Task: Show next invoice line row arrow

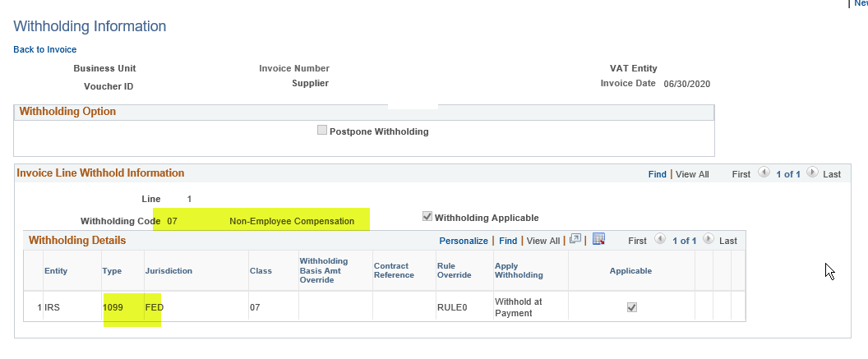Action: tap(812, 172)
